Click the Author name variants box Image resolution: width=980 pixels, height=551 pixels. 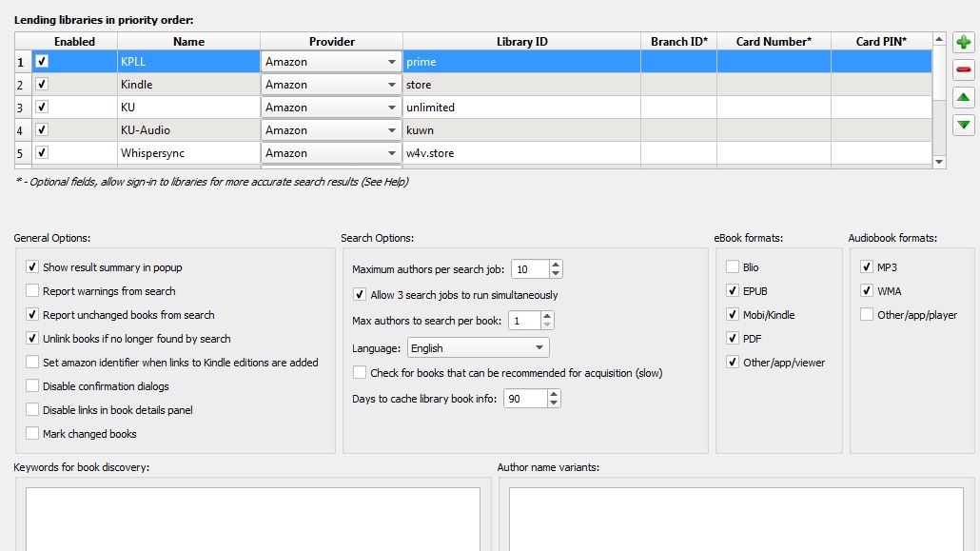(x=736, y=519)
